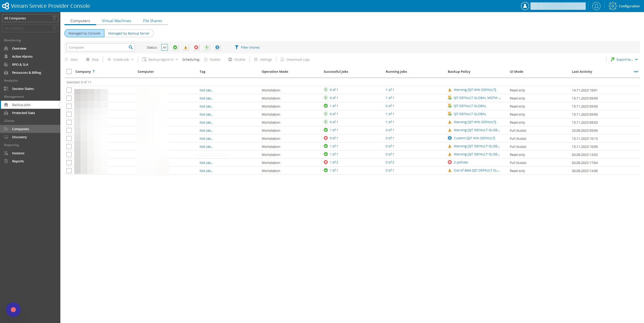Screen dimensions: 644x323
Task: Switch to File Shares tab
Action: 152,21
